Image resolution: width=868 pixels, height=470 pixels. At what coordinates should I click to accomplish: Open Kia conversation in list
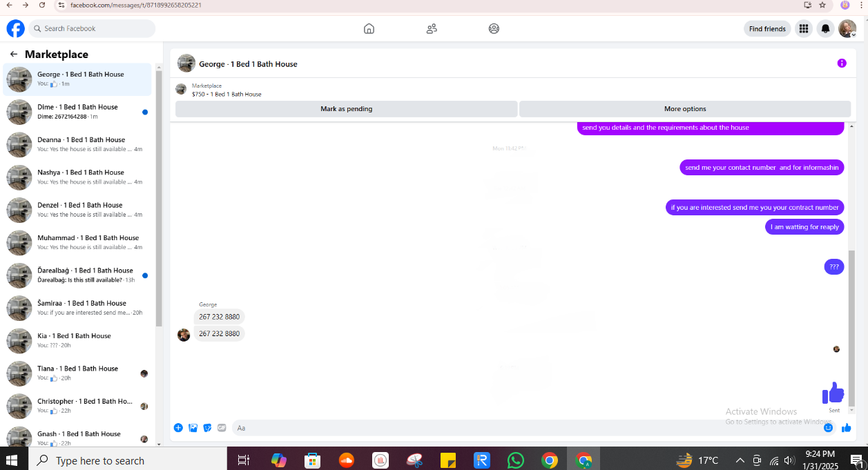tap(77, 340)
